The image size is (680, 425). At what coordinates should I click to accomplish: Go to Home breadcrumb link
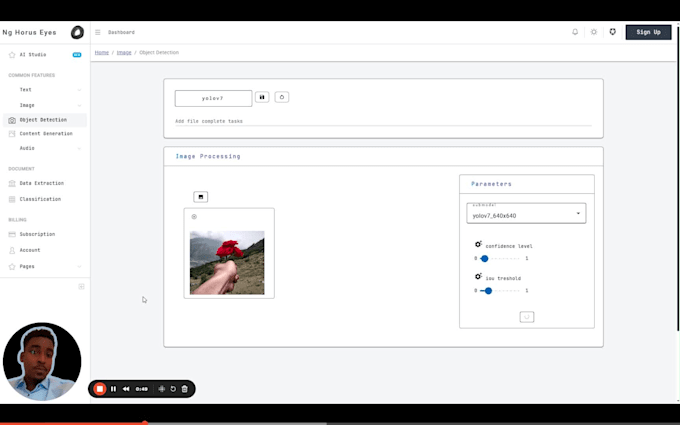point(102,52)
